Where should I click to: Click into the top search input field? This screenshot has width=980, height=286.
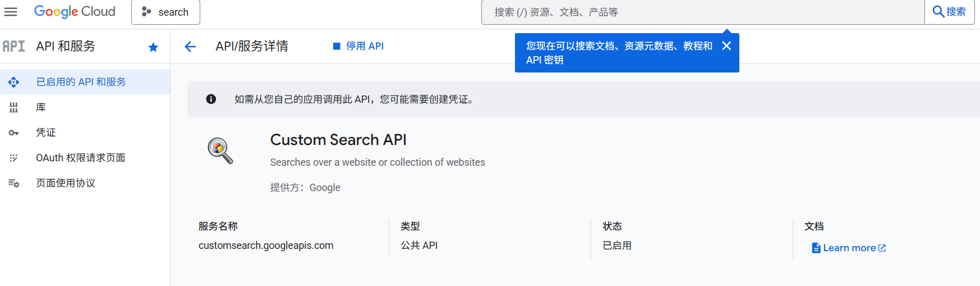coord(701,12)
